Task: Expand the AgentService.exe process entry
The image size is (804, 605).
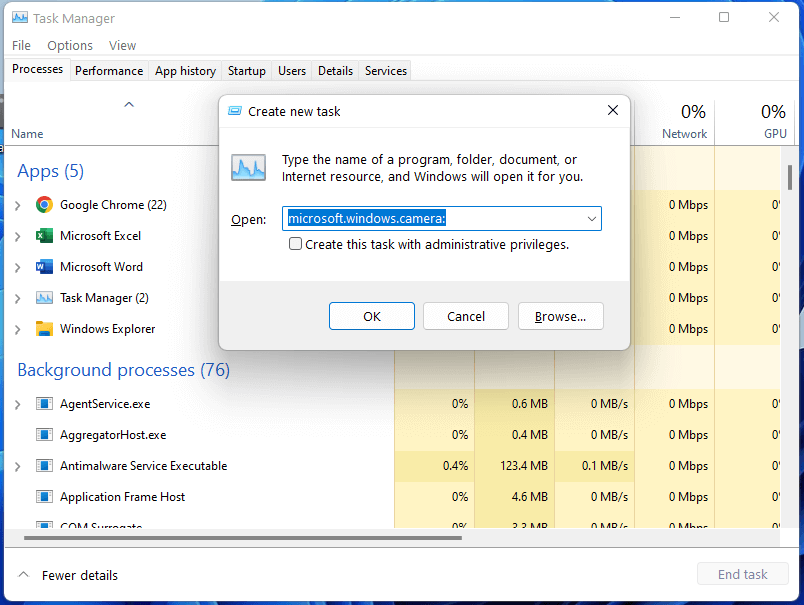Action: click(18, 405)
